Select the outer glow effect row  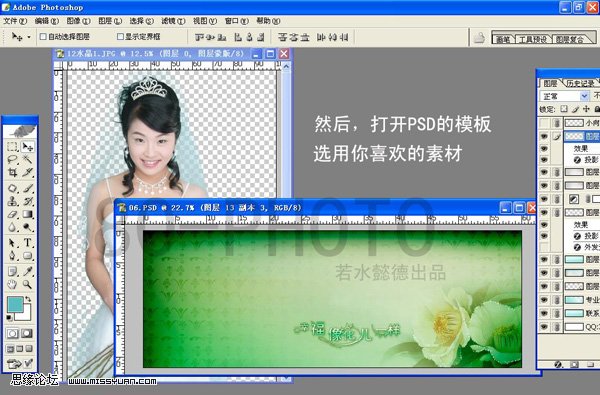coord(588,247)
